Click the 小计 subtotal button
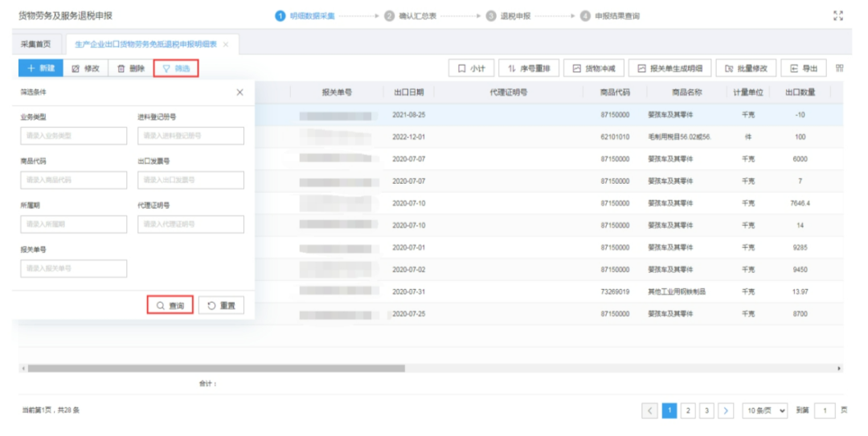868x436 pixels. (471, 69)
